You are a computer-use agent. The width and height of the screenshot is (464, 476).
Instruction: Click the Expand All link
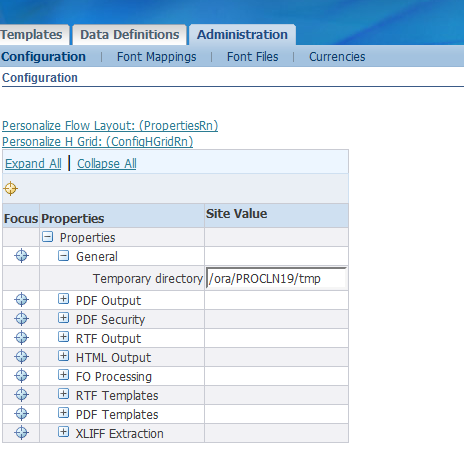click(33, 164)
